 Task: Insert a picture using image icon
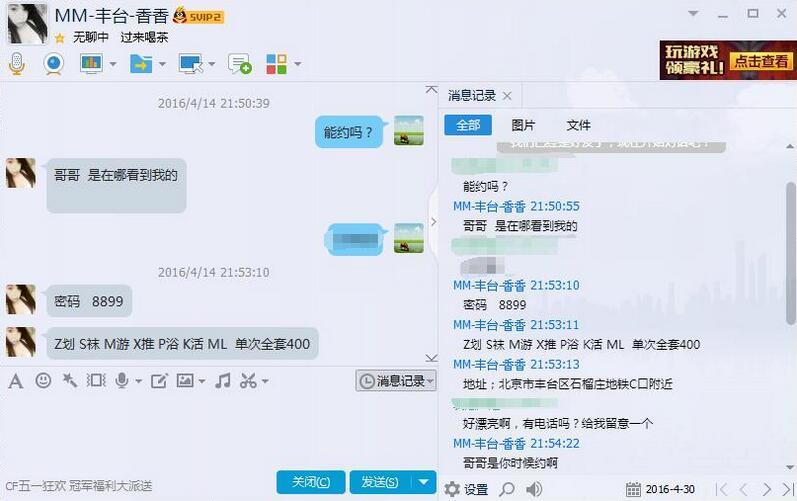[185, 380]
